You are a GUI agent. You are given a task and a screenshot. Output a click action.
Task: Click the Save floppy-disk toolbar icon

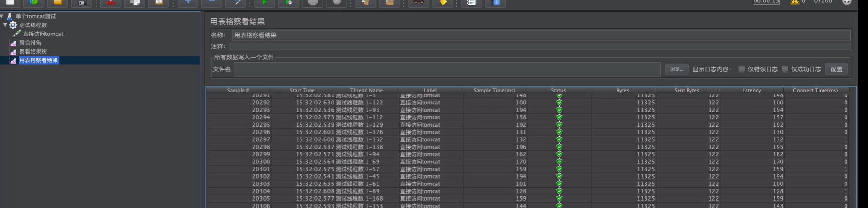[x=82, y=2]
